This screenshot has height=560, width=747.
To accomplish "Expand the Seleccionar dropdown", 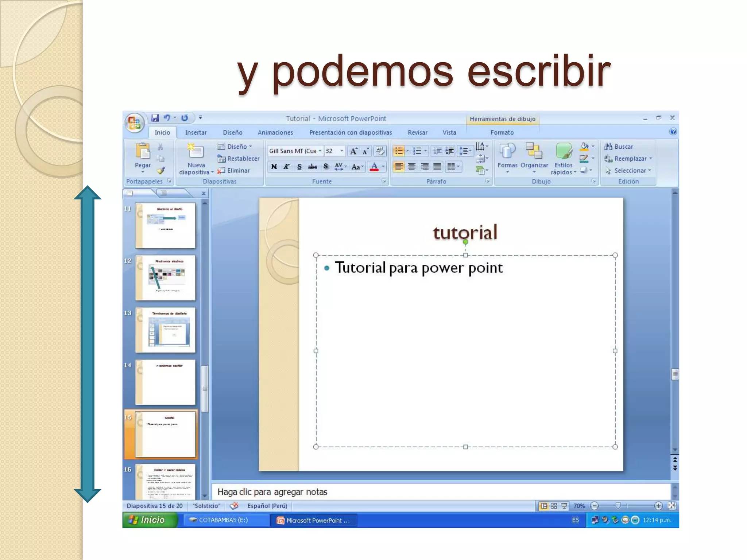I will click(x=650, y=171).
